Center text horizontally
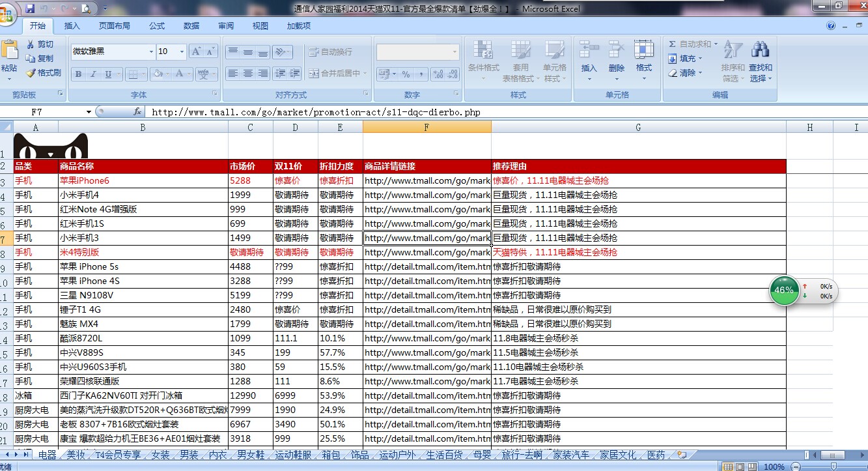This screenshot has height=471, width=868. point(247,74)
